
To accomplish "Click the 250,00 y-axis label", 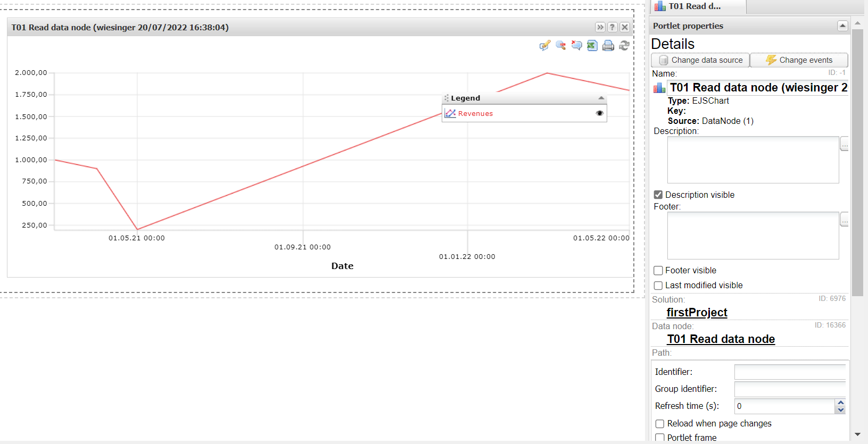I will click(35, 225).
